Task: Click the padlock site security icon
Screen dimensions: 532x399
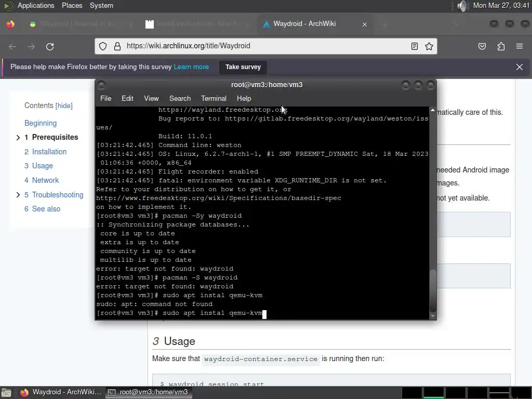Action: point(117,46)
